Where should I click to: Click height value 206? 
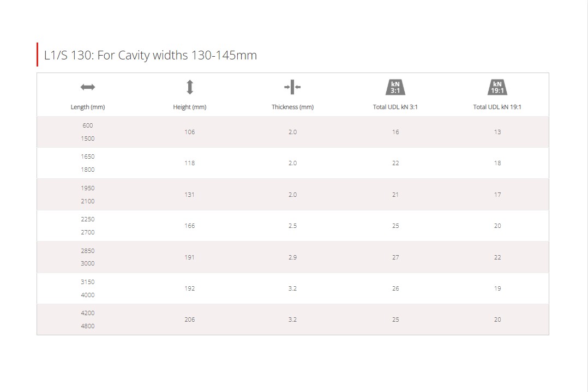[x=190, y=319]
